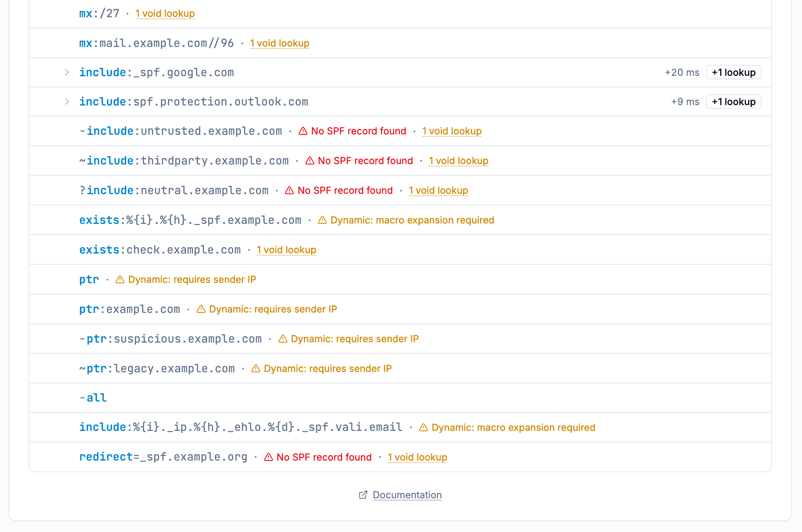
Task: Click the +1 lookup badge for _spf.google.com
Action: [733, 72]
